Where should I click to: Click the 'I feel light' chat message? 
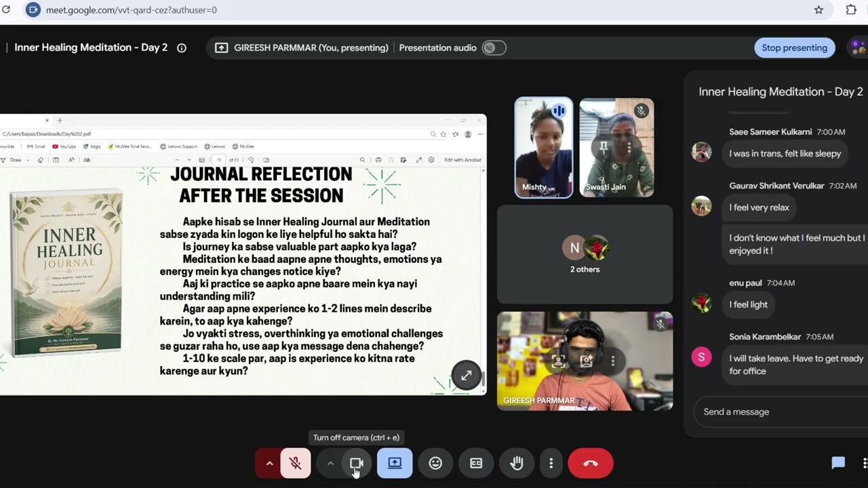748,305
